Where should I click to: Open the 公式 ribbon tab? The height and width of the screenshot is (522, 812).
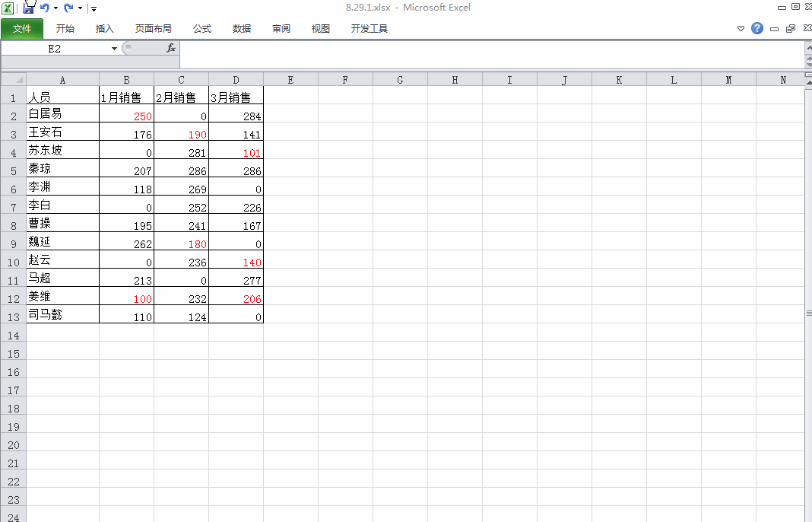click(202, 28)
